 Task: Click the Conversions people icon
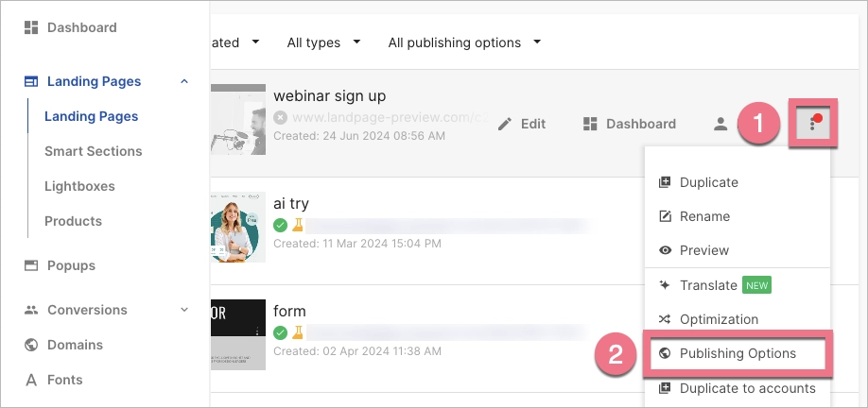coord(31,310)
